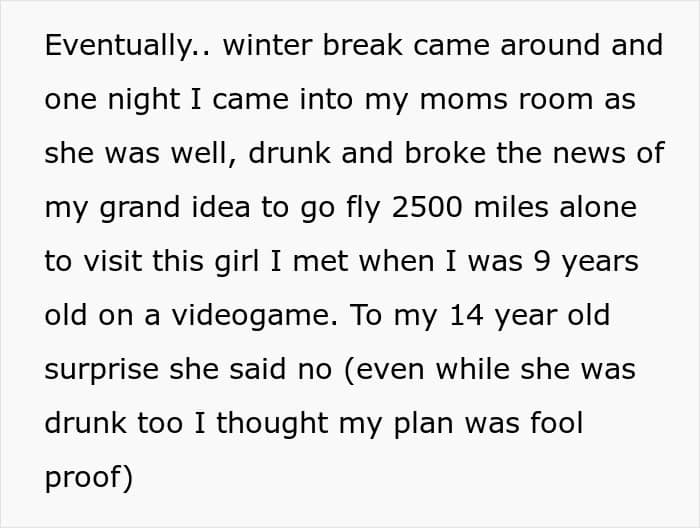The width and height of the screenshot is (700, 528).
Task: Click the word "night" in second line
Action: tap(143, 101)
